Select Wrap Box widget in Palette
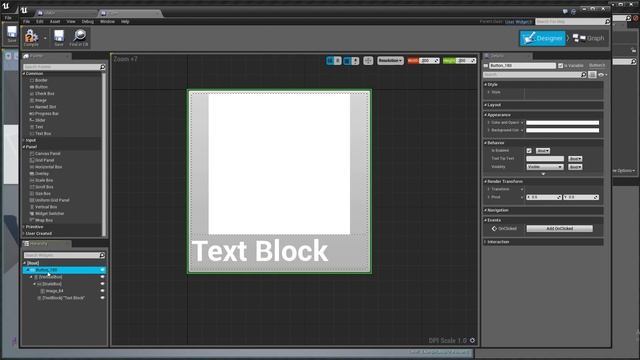 (41, 220)
